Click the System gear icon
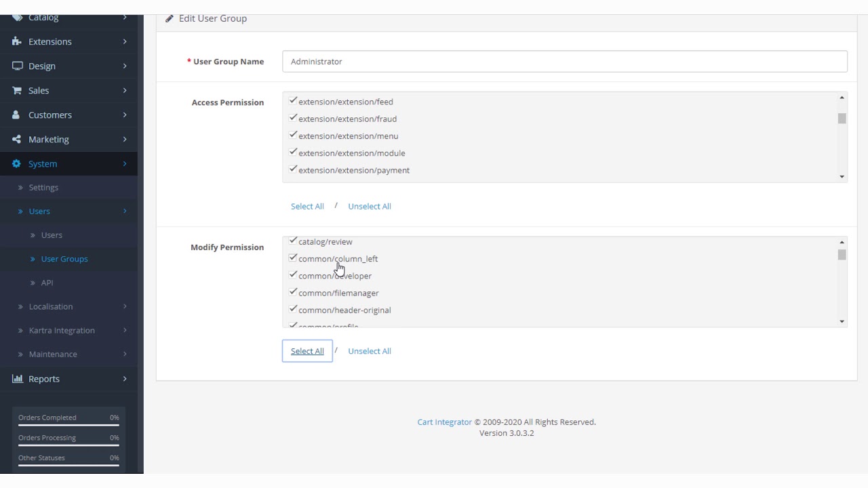This screenshot has width=868, height=488. click(17, 163)
